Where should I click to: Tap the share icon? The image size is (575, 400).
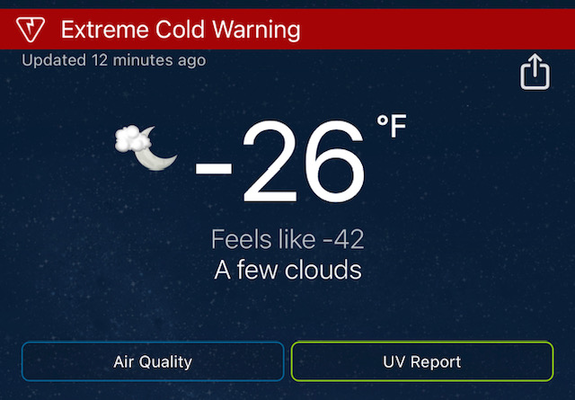535,71
